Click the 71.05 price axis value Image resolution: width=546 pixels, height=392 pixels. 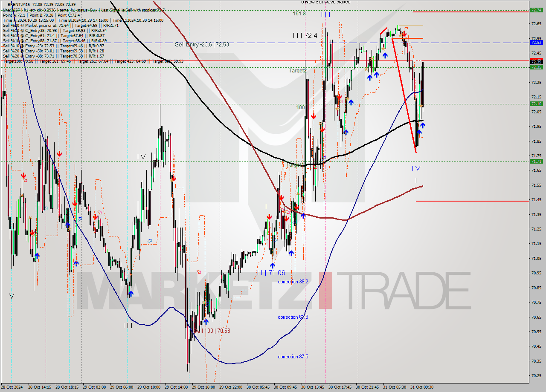pos(536,258)
